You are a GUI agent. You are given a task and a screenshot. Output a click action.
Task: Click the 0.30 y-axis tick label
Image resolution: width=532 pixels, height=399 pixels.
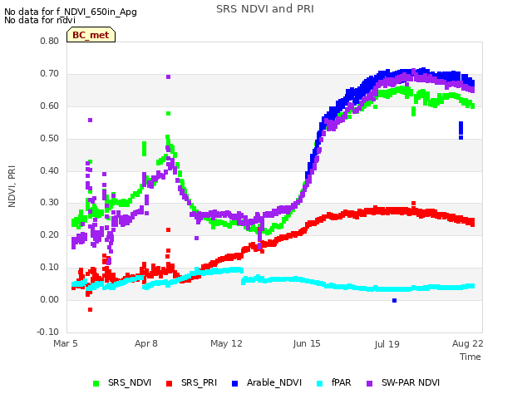(50, 203)
